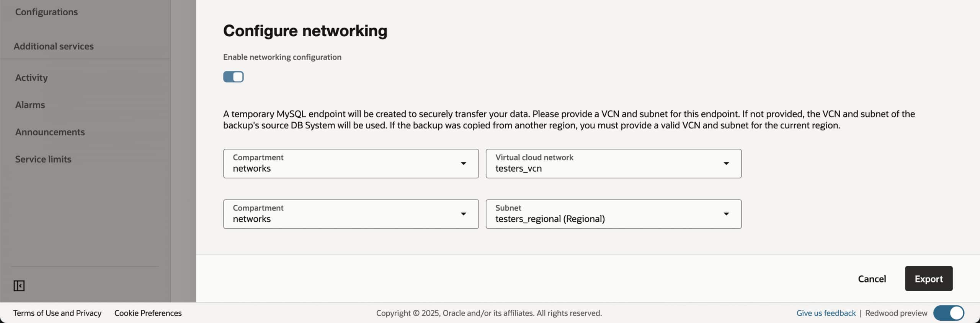Go to Announcements in the sidebar
This screenshot has width=980, height=323.
point(50,132)
